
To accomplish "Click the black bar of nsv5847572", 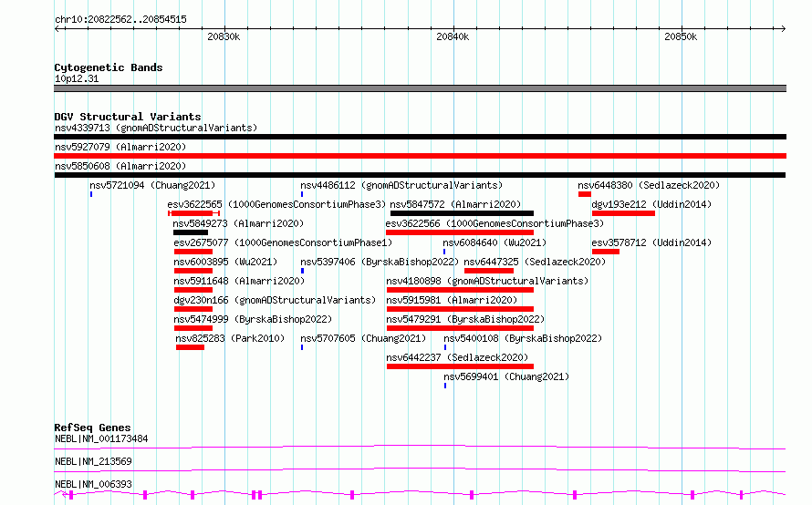I will (x=462, y=213).
